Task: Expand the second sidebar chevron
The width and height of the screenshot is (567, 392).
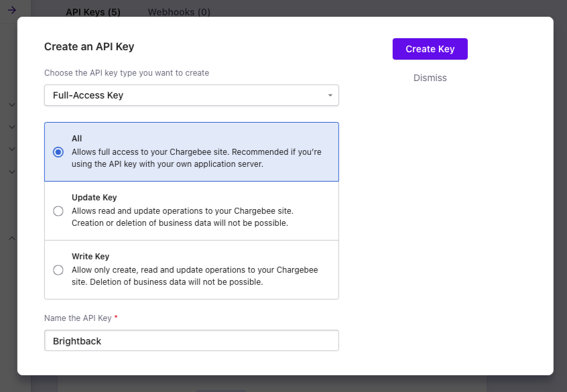Action: (11, 127)
